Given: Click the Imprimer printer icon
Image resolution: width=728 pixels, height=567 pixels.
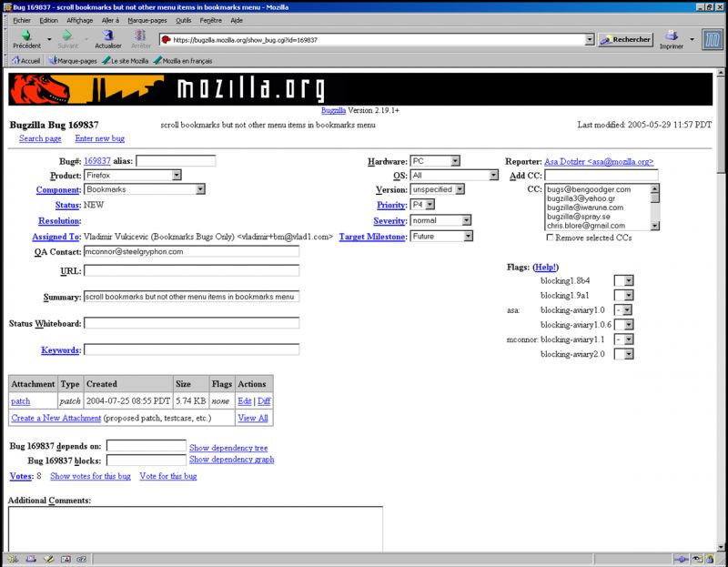Looking at the screenshot, I should pos(671,35).
